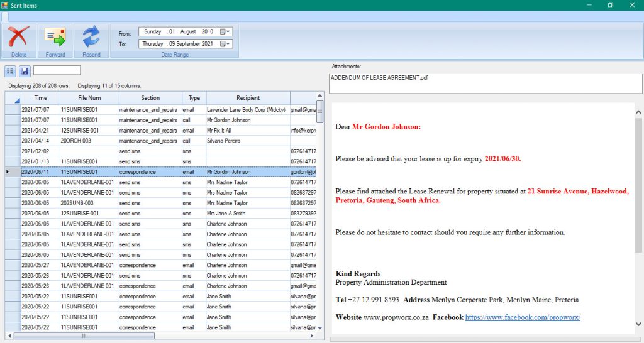Open the From date calendar dropdown
The width and height of the screenshot is (644, 343).
228,31
